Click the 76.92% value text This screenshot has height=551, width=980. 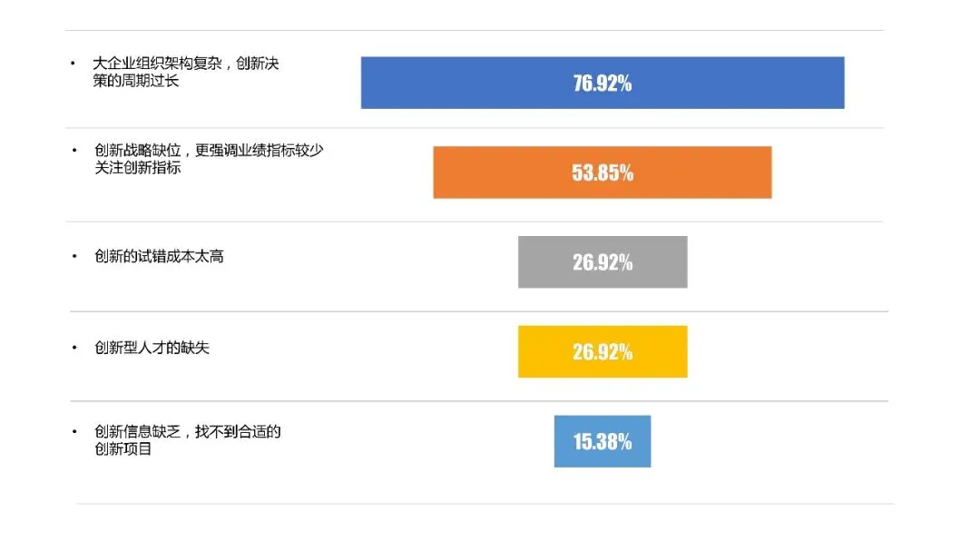click(603, 84)
